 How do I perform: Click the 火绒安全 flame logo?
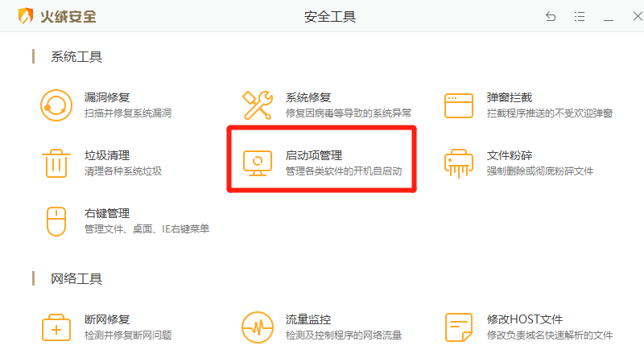27,16
